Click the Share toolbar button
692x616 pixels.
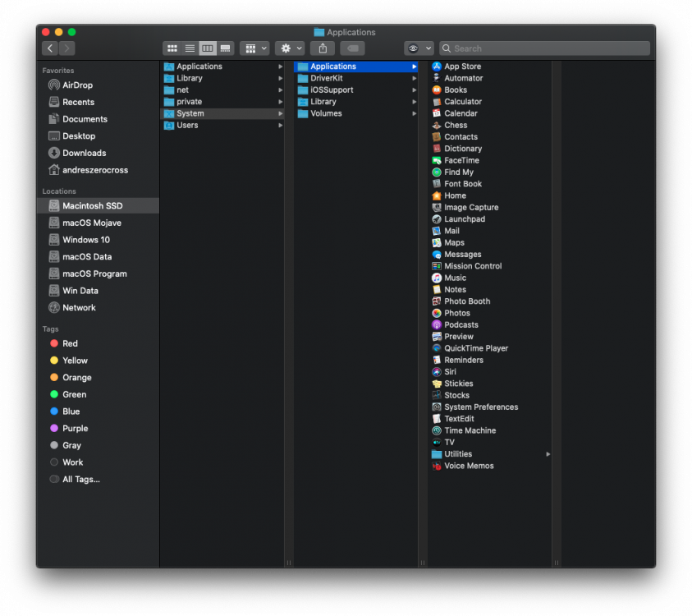[x=323, y=48]
